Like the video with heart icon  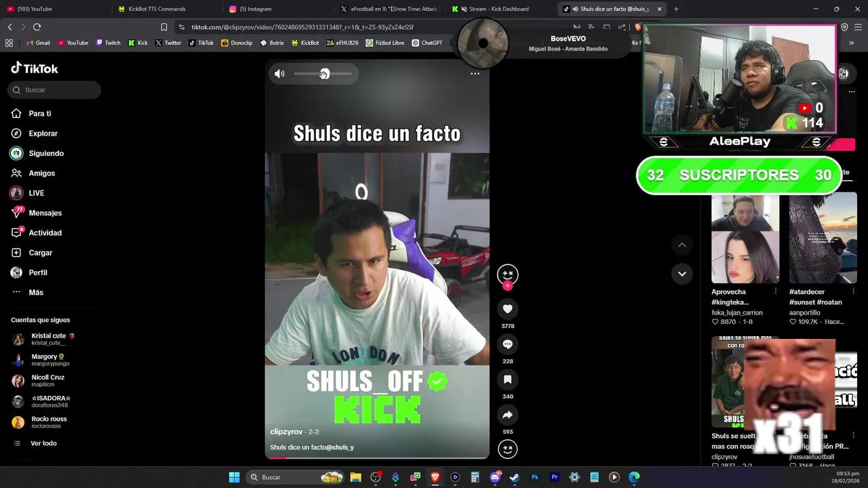(507, 309)
